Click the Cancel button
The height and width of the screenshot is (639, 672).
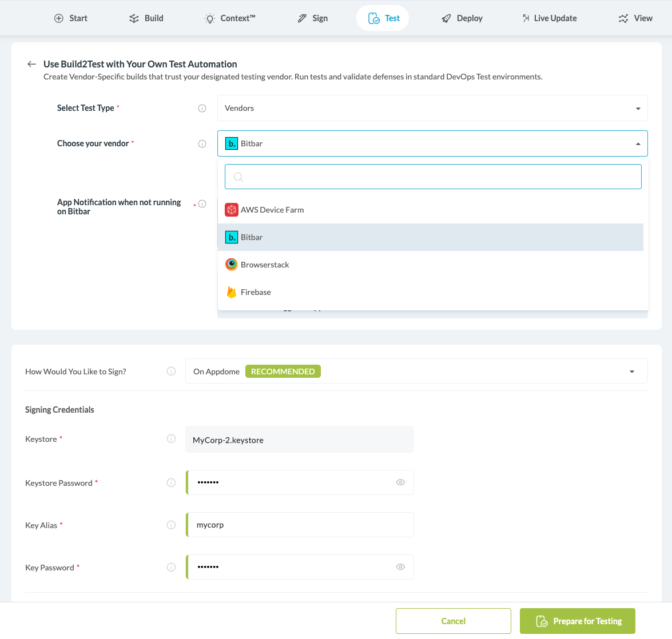454,621
